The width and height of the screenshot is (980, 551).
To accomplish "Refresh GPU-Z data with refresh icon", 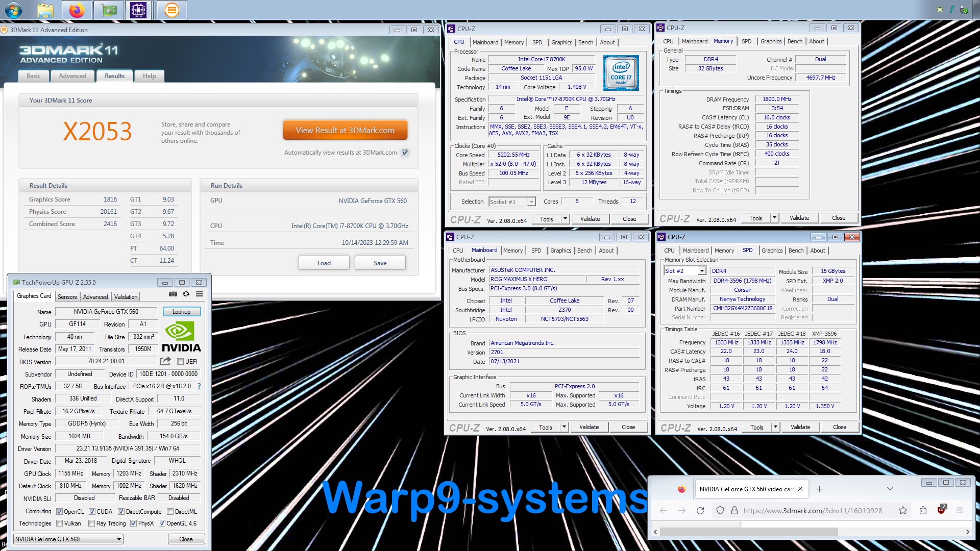I will tap(186, 294).
